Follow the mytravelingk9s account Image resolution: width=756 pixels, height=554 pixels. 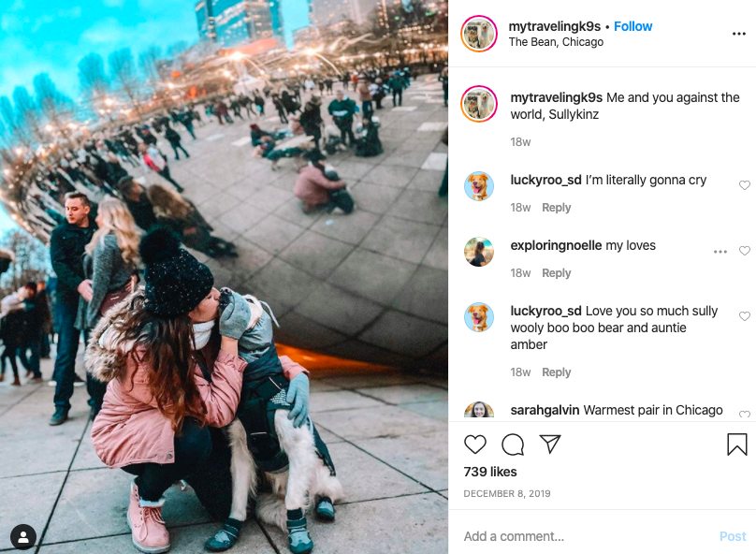[632, 26]
